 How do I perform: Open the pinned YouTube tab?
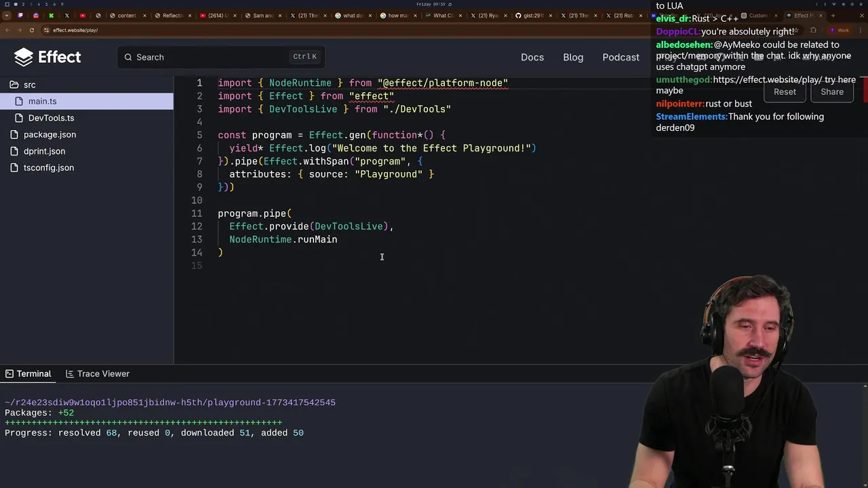point(83,16)
